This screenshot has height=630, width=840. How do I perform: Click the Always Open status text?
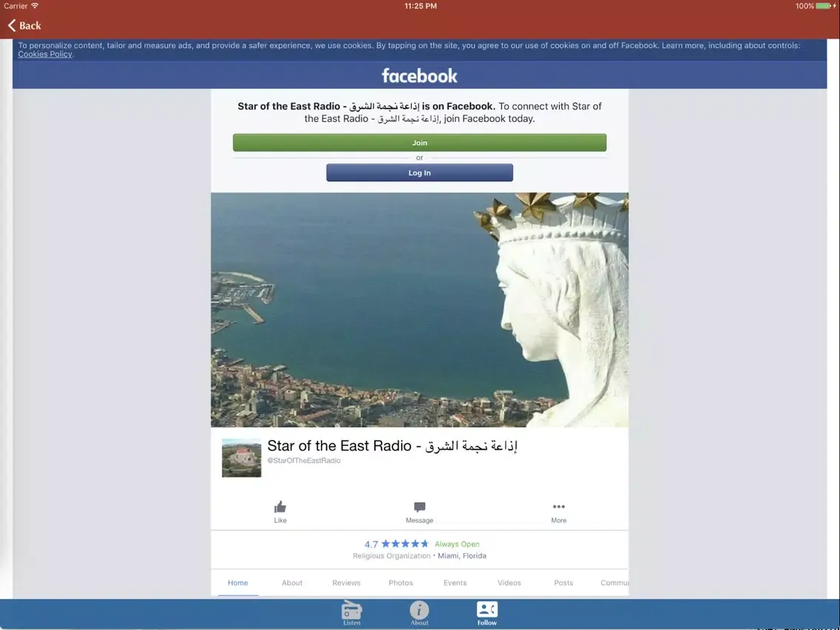(x=457, y=543)
